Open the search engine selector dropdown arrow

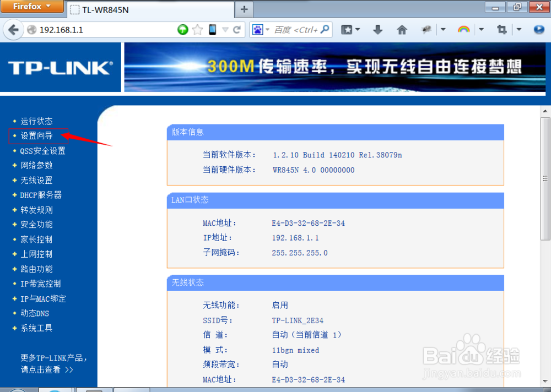pyautogui.click(x=267, y=30)
